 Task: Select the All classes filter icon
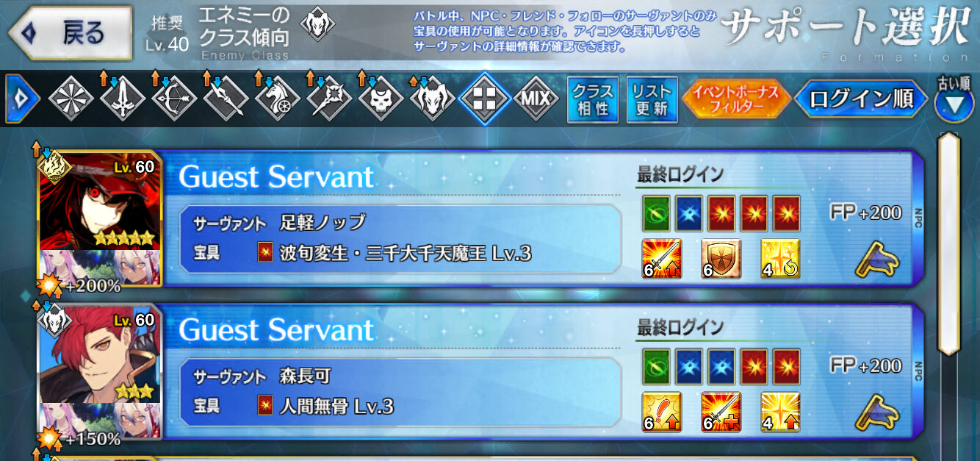pyautogui.click(x=71, y=99)
